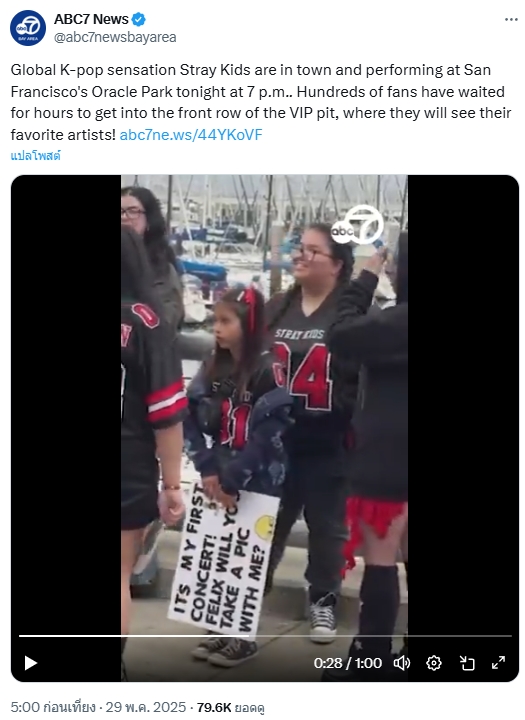This screenshot has height=720, width=525.
Task: Mute the video volume speaker icon
Action: [x=402, y=663]
